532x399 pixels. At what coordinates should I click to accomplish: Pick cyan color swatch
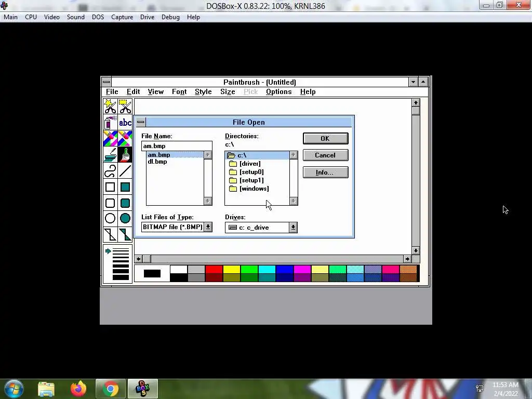(267, 270)
